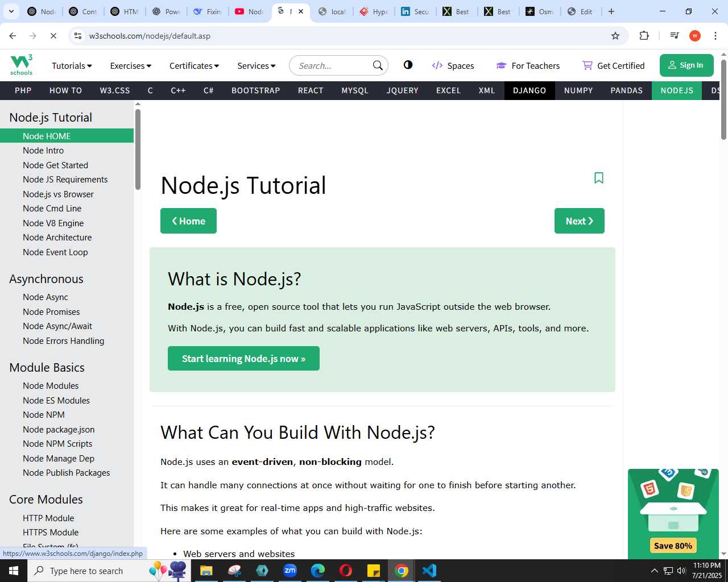This screenshot has height=582, width=728.
Task: Select BOOTSTRAP in topic bar
Action: [256, 90]
